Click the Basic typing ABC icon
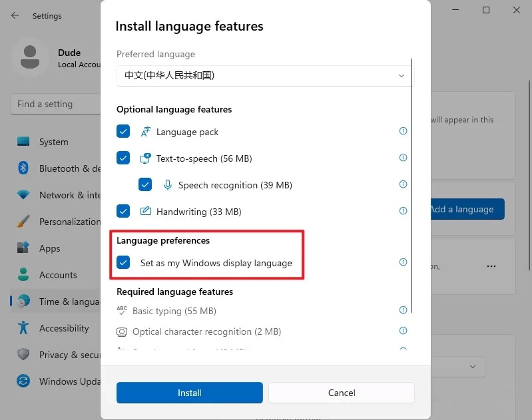532x420 pixels. tap(121, 310)
